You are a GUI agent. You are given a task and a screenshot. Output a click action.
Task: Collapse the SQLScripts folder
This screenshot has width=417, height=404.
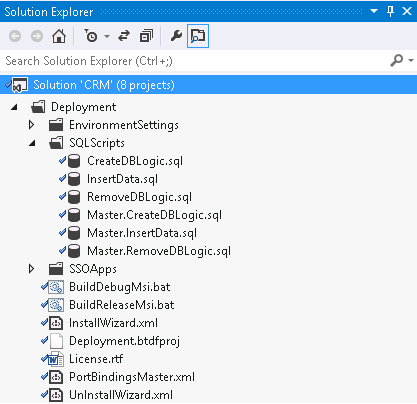coord(32,143)
